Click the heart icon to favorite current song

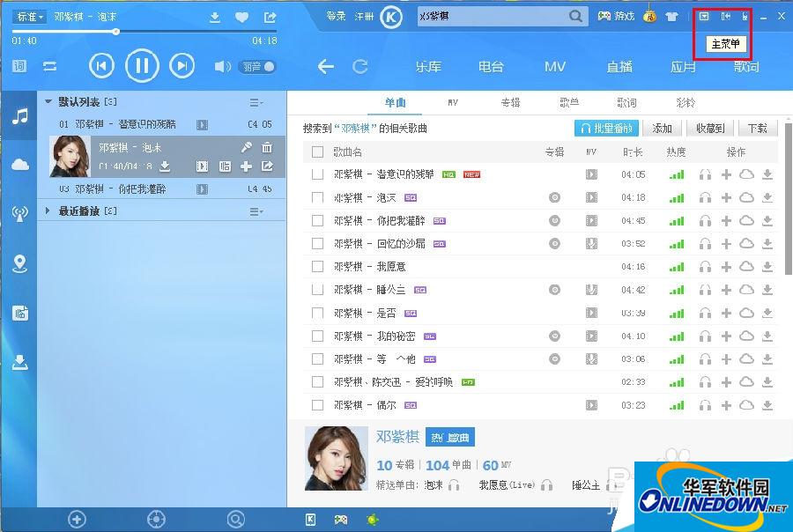tap(241, 17)
